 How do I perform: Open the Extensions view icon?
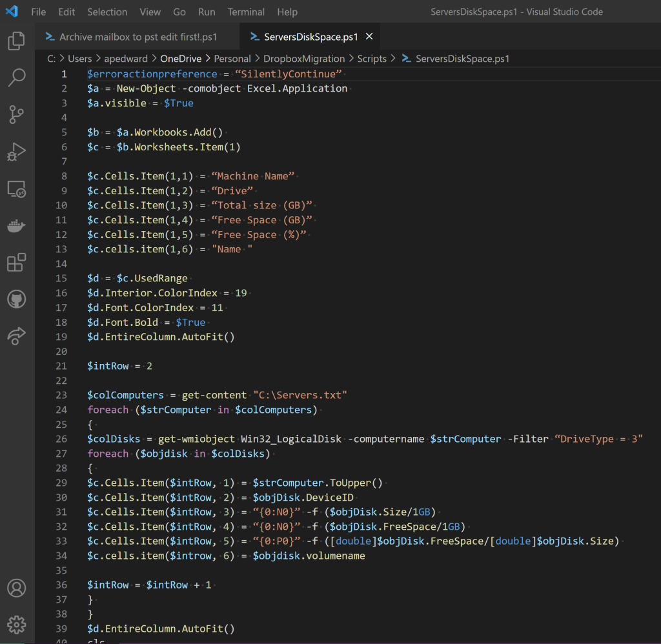tap(16, 263)
